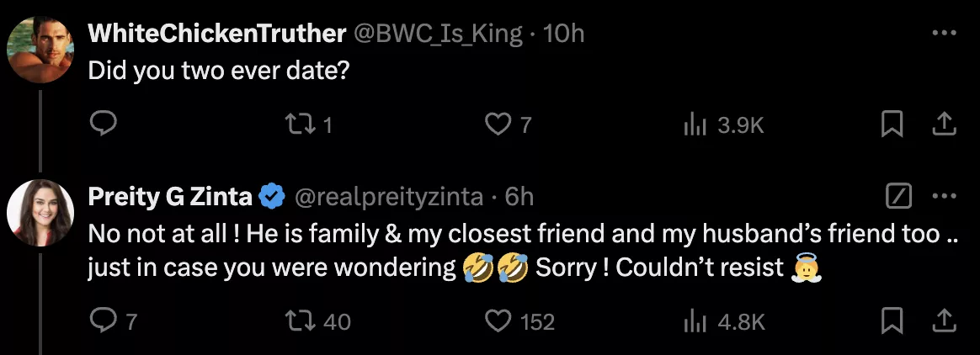Bookmark WhiteChickenTruther's tweet
The image size is (980, 355).
tap(890, 125)
